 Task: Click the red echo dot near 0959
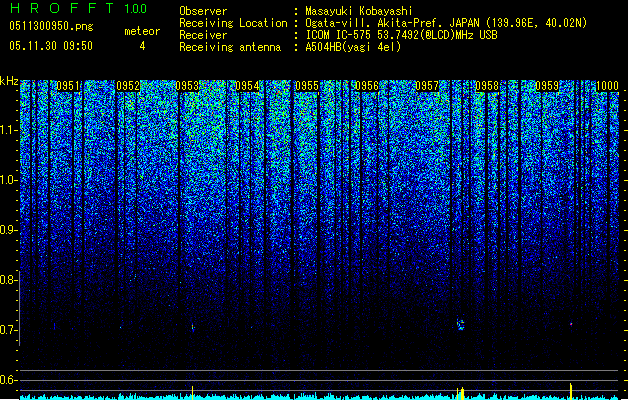(x=571, y=324)
